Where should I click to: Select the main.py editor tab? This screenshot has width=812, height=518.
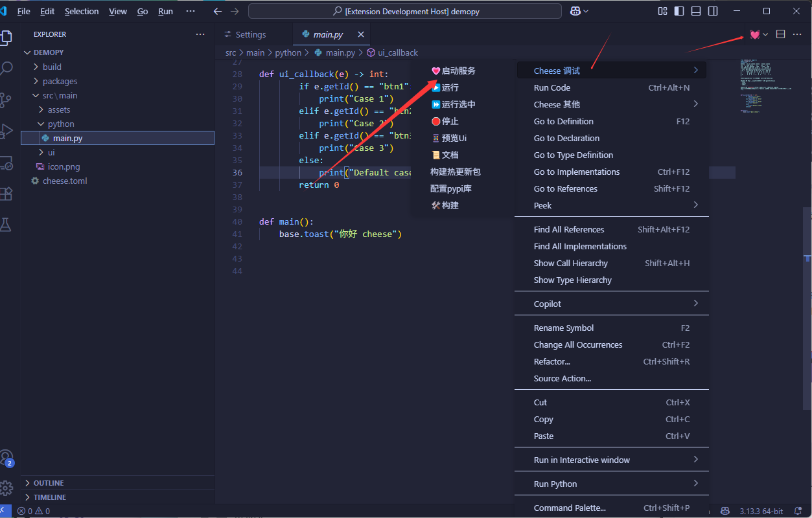pyautogui.click(x=329, y=34)
